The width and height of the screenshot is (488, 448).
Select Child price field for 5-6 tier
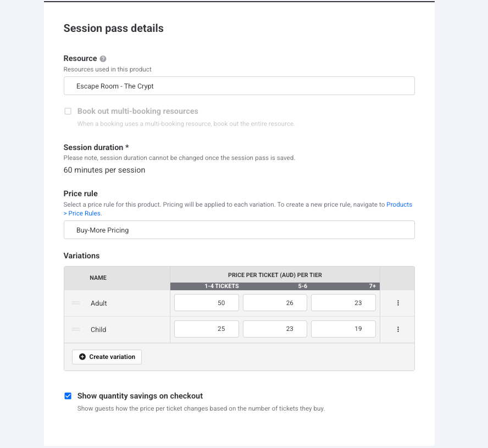click(275, 329)
